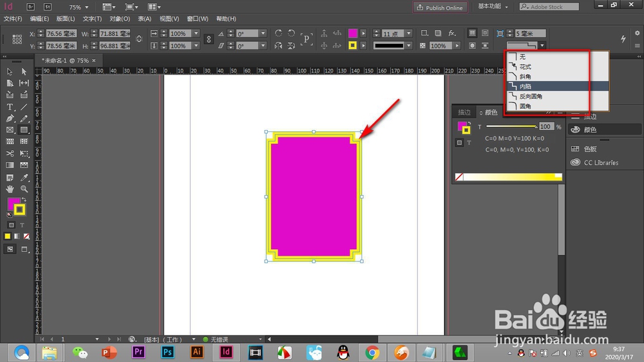Click the drop shadow icon
Screen dimensions: 644x362
coord(438,33)
